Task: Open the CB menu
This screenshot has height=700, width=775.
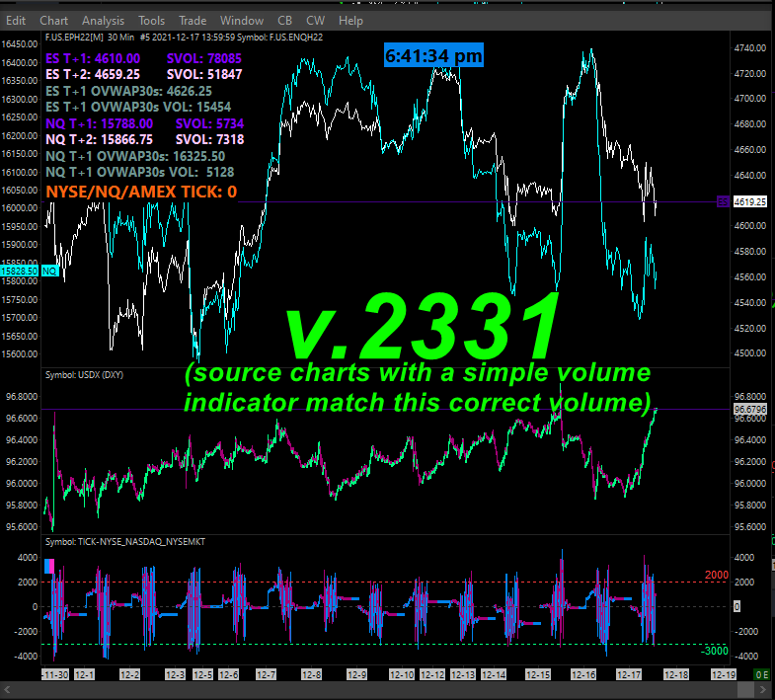Action: 284,21
